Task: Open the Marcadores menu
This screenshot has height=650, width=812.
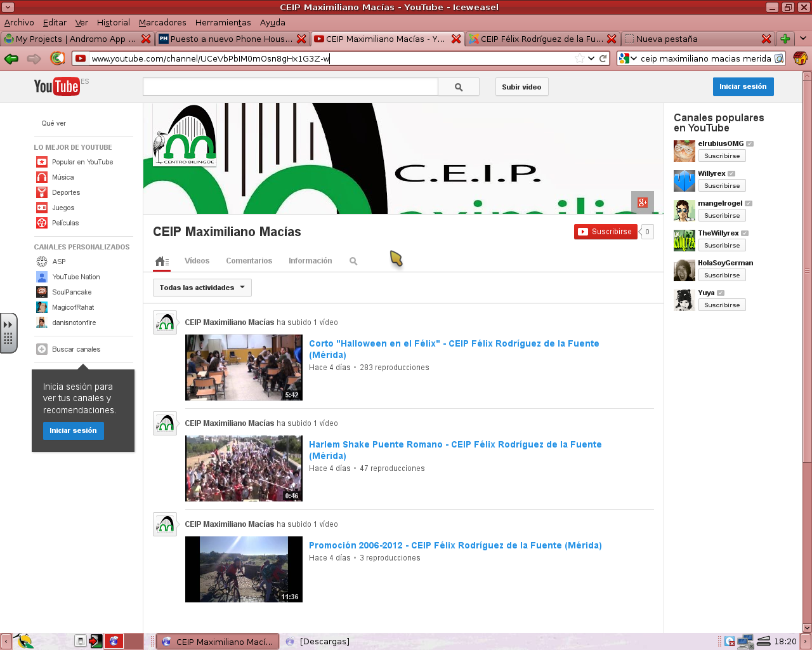Action: (162, 22)
